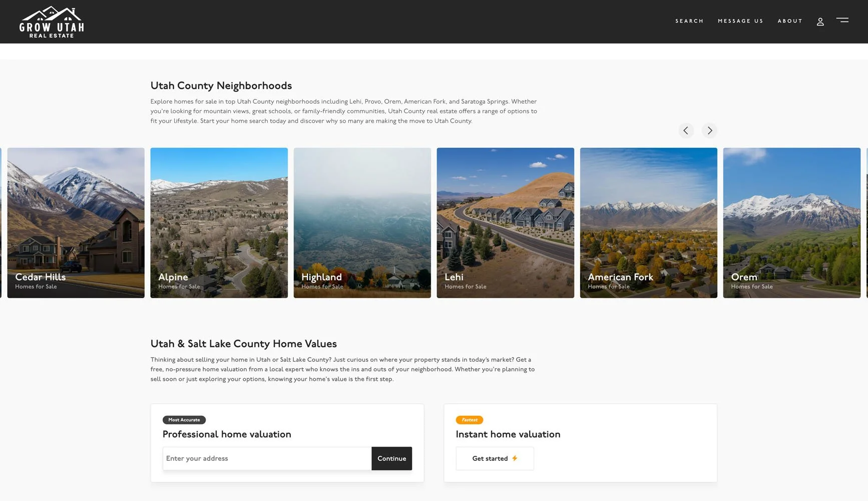Viewport: 868px width, 501px height.
Task: Click the Professional home valuation title
Action: [227, 434]
